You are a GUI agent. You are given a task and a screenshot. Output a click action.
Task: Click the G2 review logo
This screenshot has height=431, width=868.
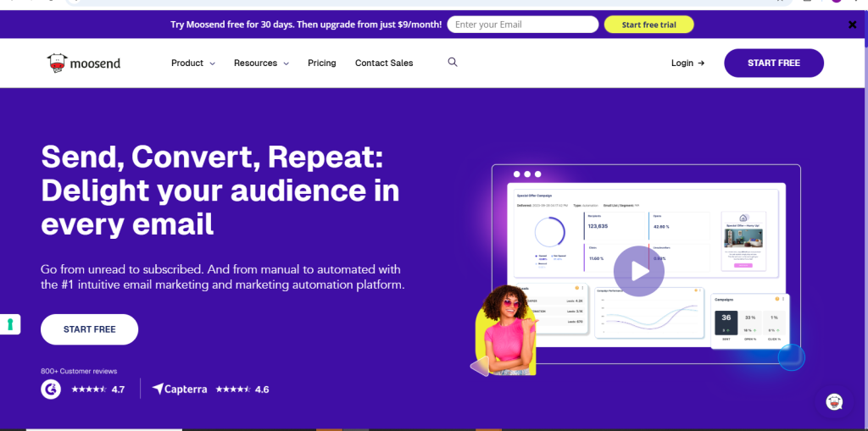coord(50,389)
